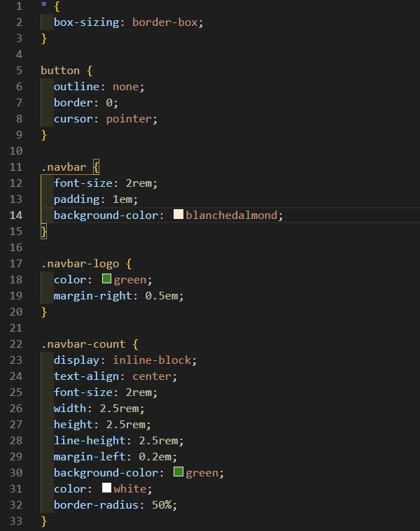The height and width of the screenshot is (531, 420).
Task: Click the 'inline-block' value
Action: tap(152, 360)
